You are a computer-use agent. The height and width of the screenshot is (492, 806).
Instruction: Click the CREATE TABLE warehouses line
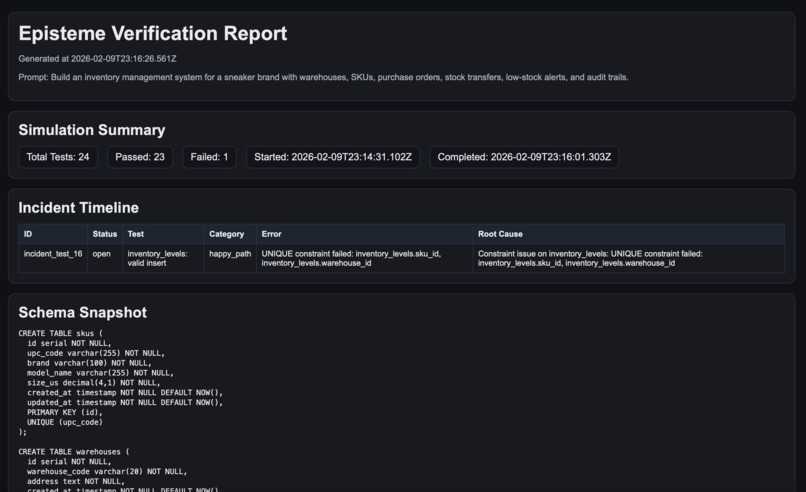click(74, 452)
